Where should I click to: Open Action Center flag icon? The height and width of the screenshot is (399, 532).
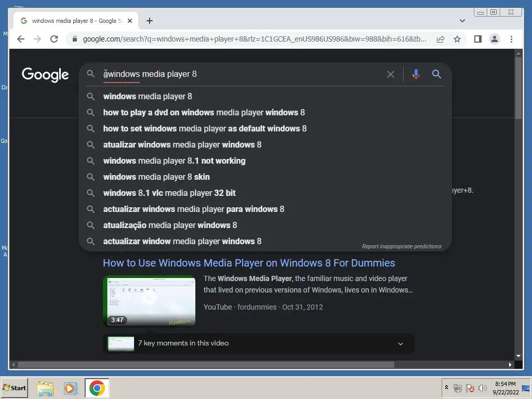pos(470,388)
